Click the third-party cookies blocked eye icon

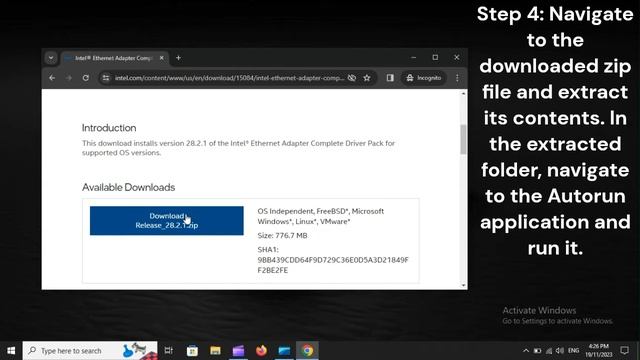pos(352,78)
